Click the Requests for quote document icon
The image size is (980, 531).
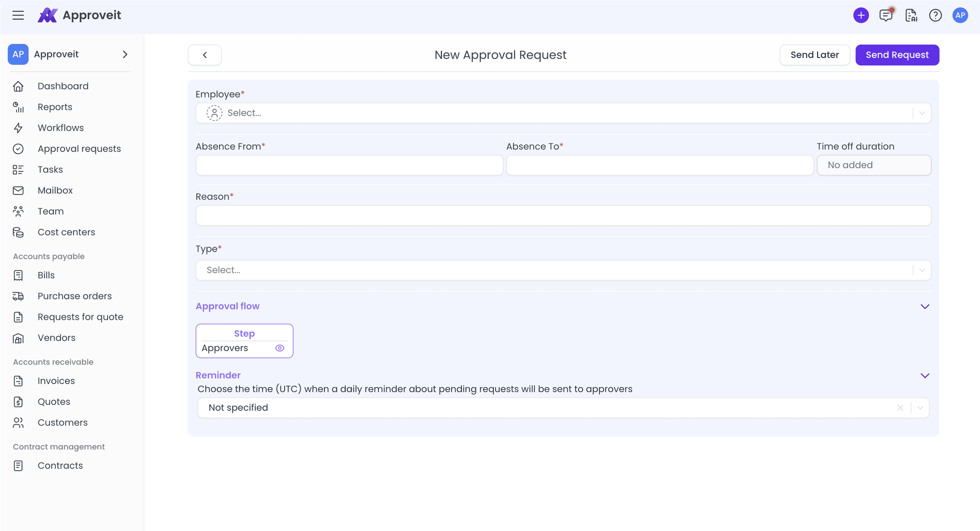click(x=18, y=317)
